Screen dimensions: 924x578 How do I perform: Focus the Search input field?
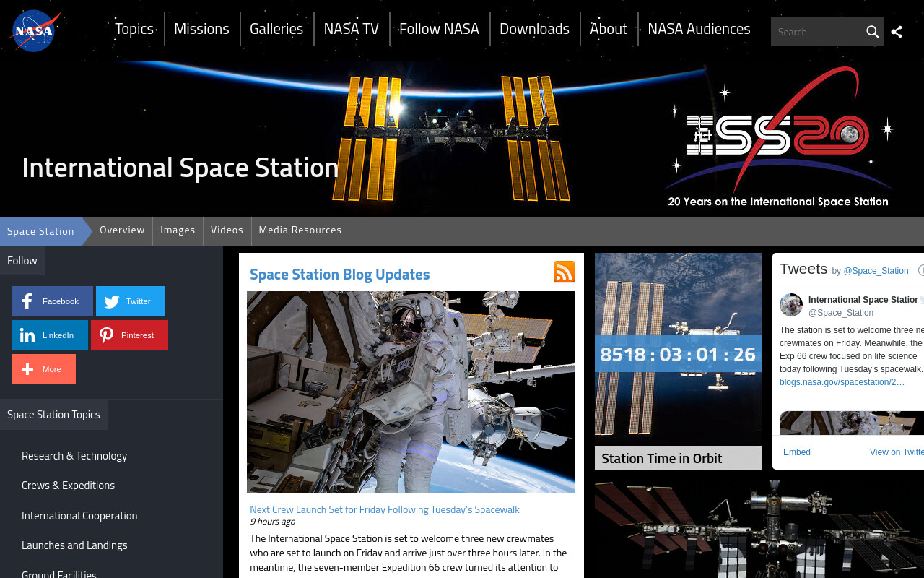pyautogui.click(x=817, y=32)
